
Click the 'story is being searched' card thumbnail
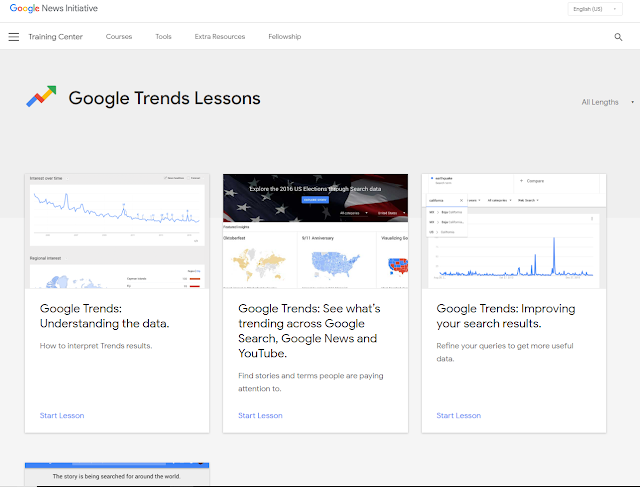click(117, 474)
